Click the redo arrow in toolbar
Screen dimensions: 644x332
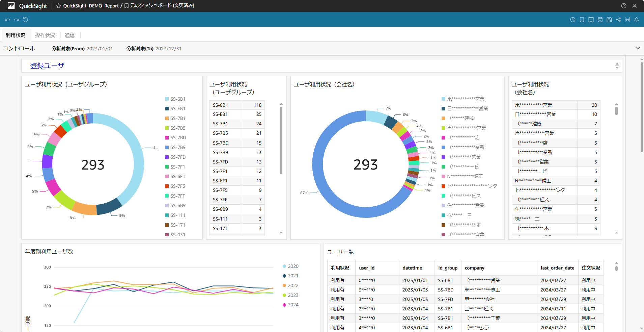[x=16, y=20]
